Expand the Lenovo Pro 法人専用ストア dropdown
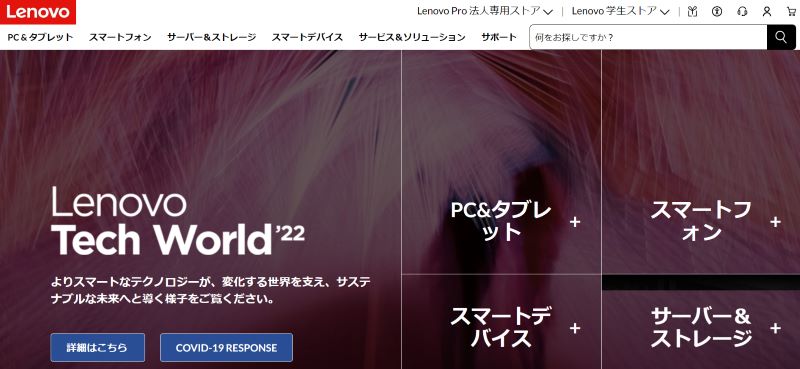The width and height of the screenshot is (800, 369). 485,11
